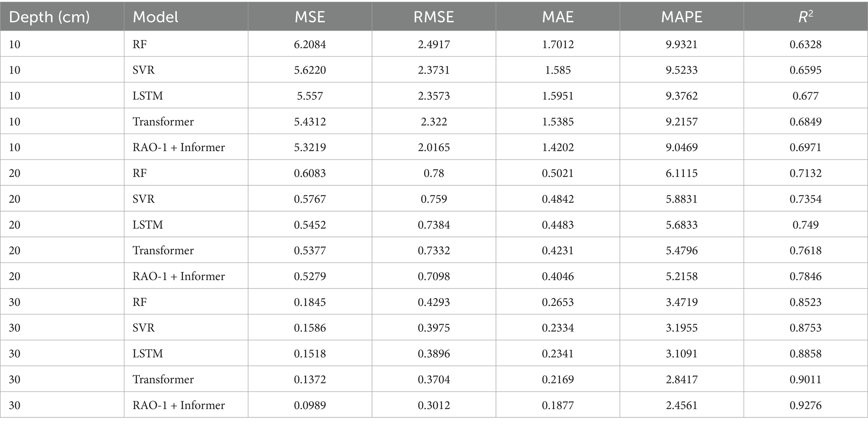Screen dimensions: 868x425
Task: Click the MSE value 6.2084
Action: click(x=310, y=44)
